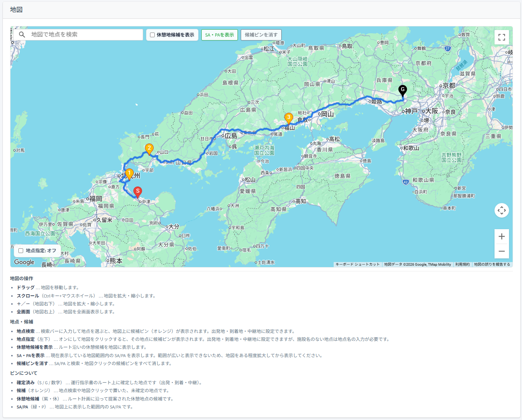Click the 福岡 city label on map

[x=96, y=199]
